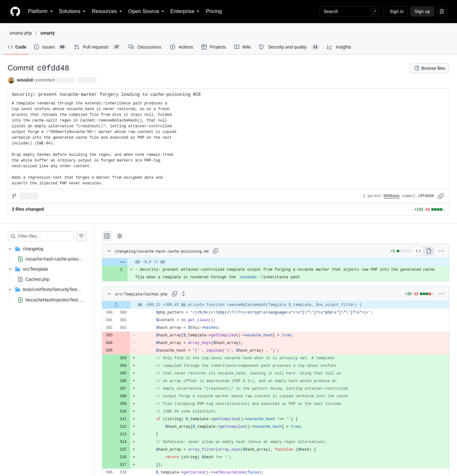Switch to the Code tab
This screenshot has width=457, height=476.
(17, 47)
